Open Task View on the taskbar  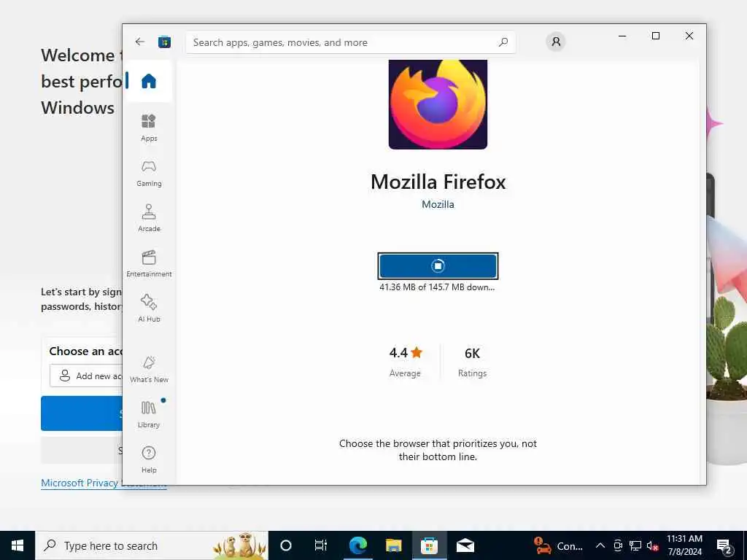click(321, 545)
